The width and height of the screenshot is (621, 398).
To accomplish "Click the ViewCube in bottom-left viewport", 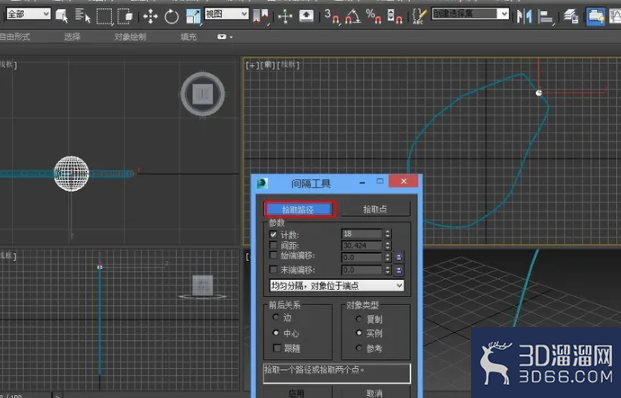I will 203,287.
